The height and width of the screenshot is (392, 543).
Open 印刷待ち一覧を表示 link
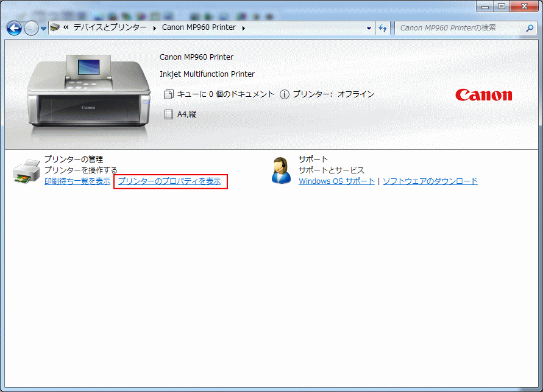tap(77, 181)
